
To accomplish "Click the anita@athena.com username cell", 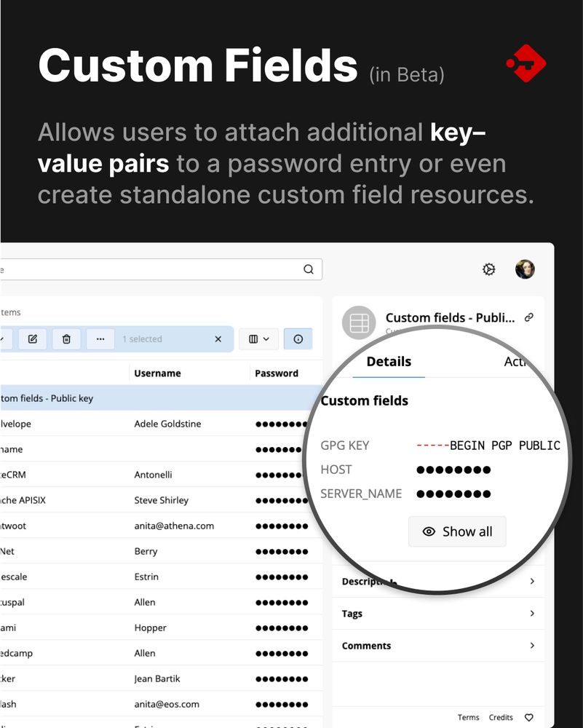I will click(x=174, y=526).
